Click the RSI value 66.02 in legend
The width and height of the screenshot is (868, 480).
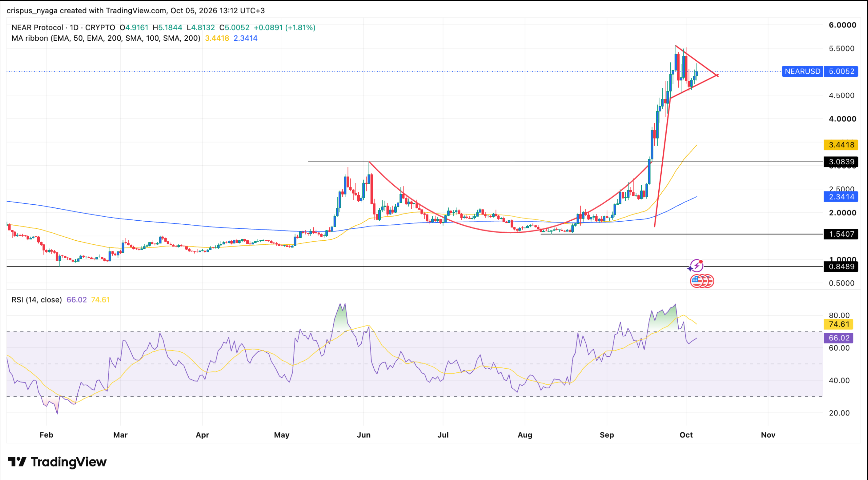76,299
